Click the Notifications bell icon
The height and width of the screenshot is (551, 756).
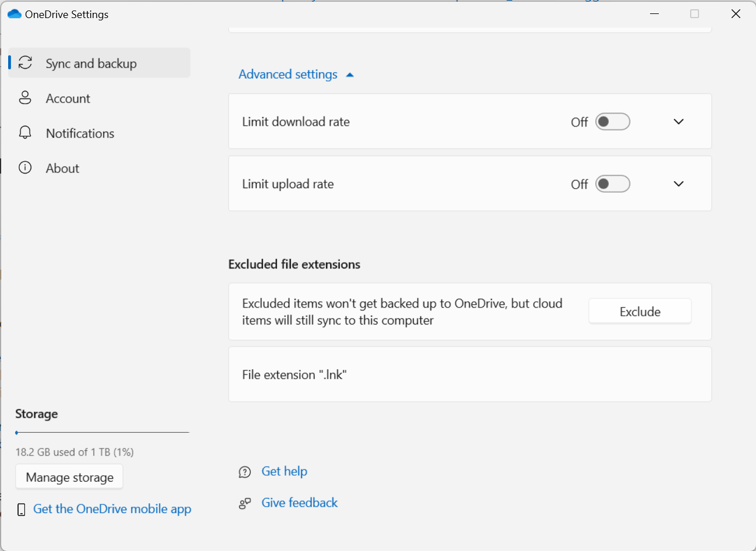(25, 133)
